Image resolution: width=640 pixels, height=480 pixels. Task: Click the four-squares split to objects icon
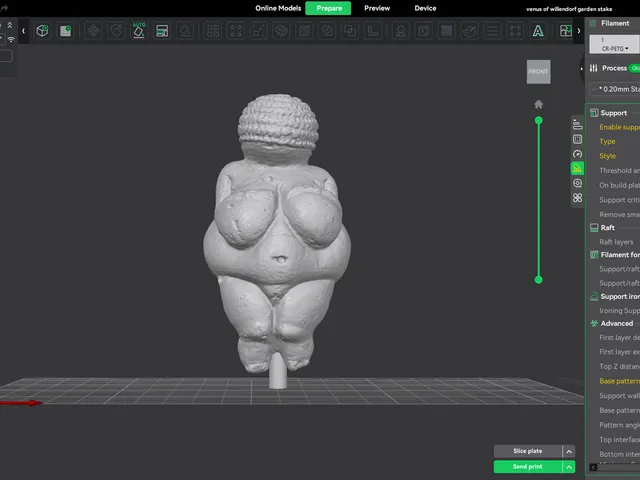point(213,31)
